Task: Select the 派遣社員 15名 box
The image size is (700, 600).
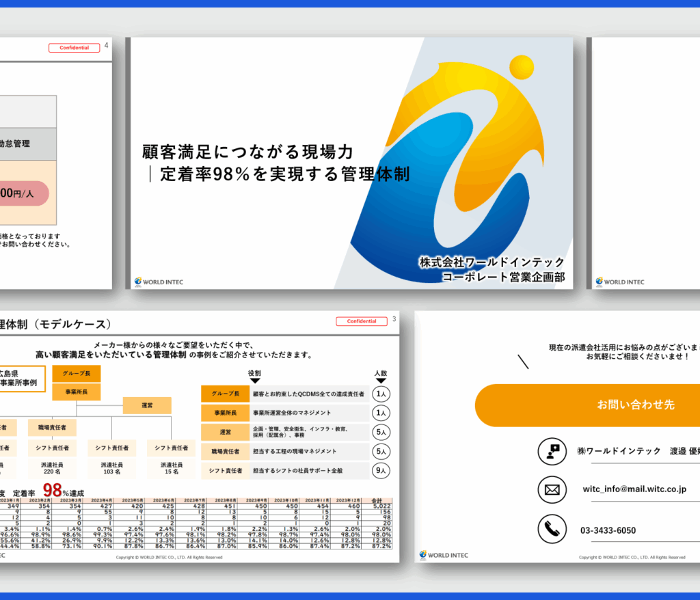Action: (172, 468)
